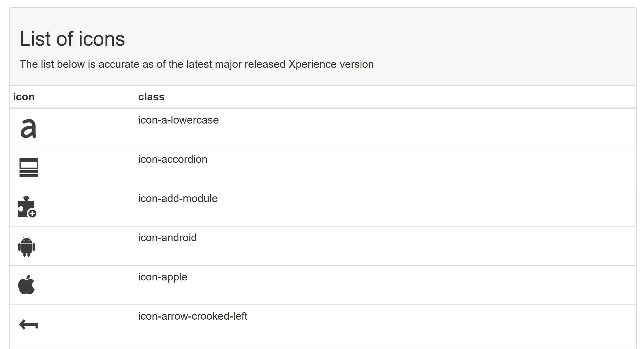Select the Android robot icon
The width and height of the screenshot is (644, 349).
coord(26,247)
